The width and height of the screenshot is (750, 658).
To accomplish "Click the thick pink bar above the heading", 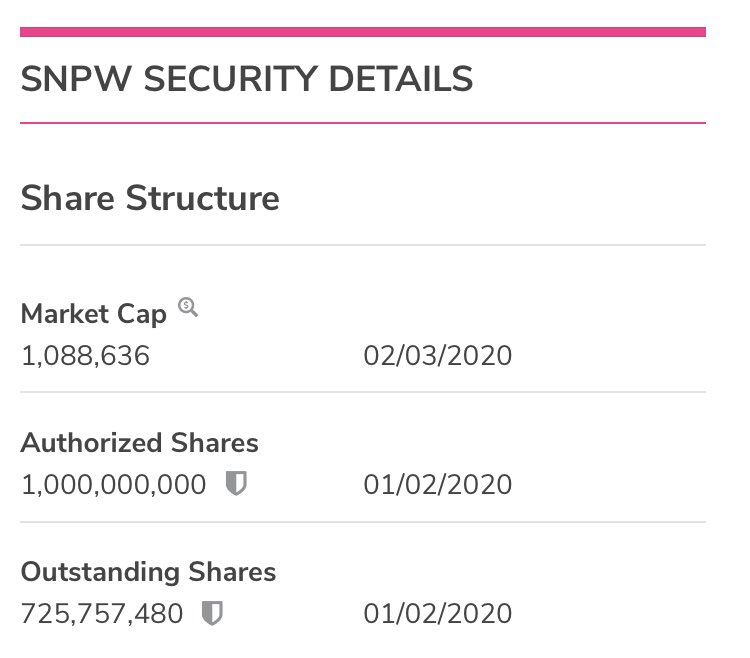I will click(363, 32).
